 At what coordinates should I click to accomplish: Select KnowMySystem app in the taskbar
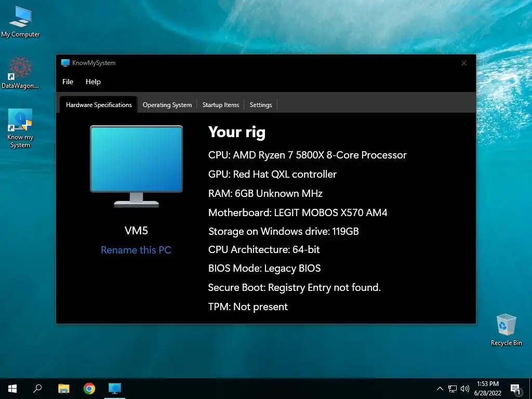115,389
